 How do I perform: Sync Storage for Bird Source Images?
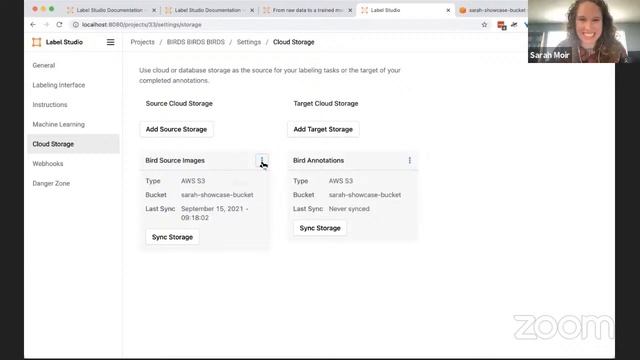click(x=172, y=237)
